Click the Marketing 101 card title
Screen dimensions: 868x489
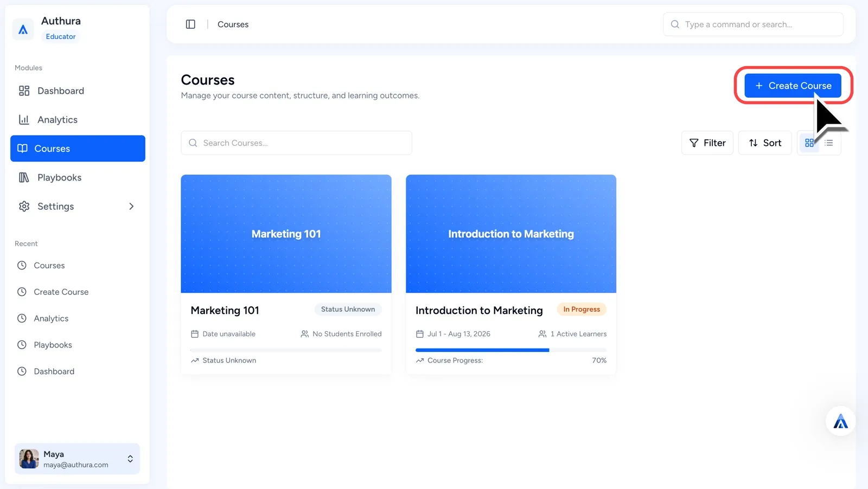[225, 311]
